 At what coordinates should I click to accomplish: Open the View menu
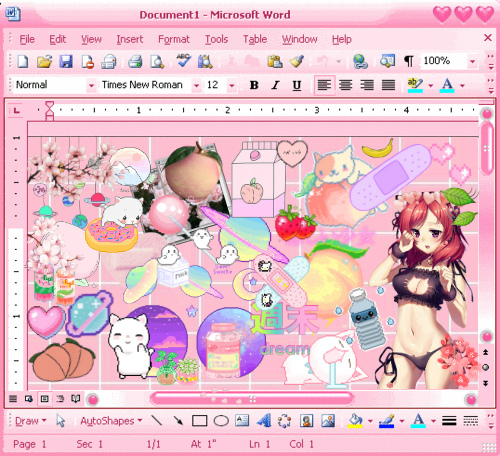coord(91,39)
